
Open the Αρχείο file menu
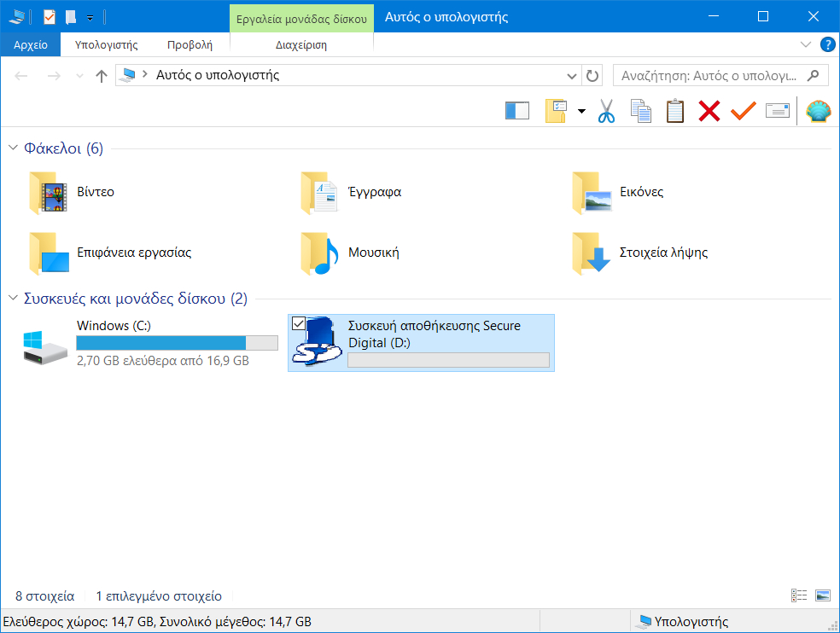click(x=31, y=45)
